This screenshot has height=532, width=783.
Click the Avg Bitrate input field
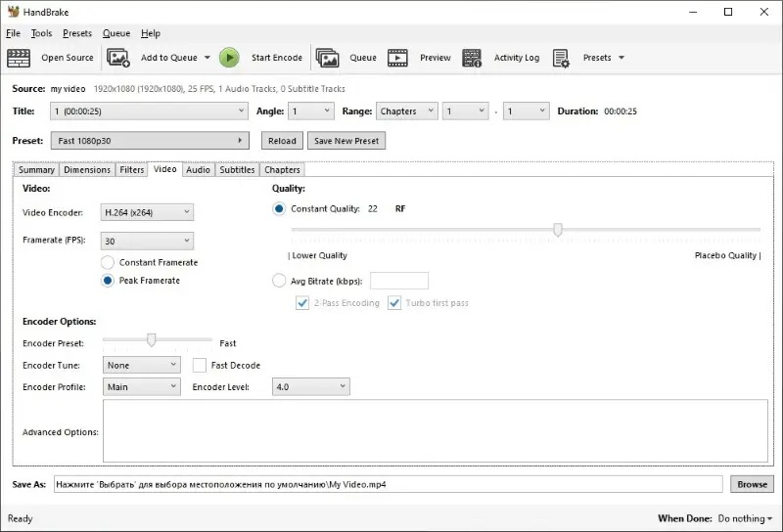399,281
